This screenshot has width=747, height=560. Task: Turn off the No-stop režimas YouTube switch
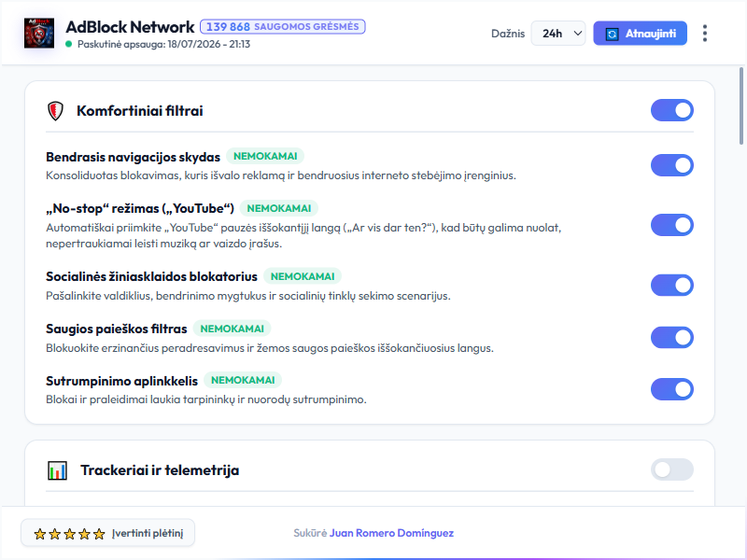point(671,225)
